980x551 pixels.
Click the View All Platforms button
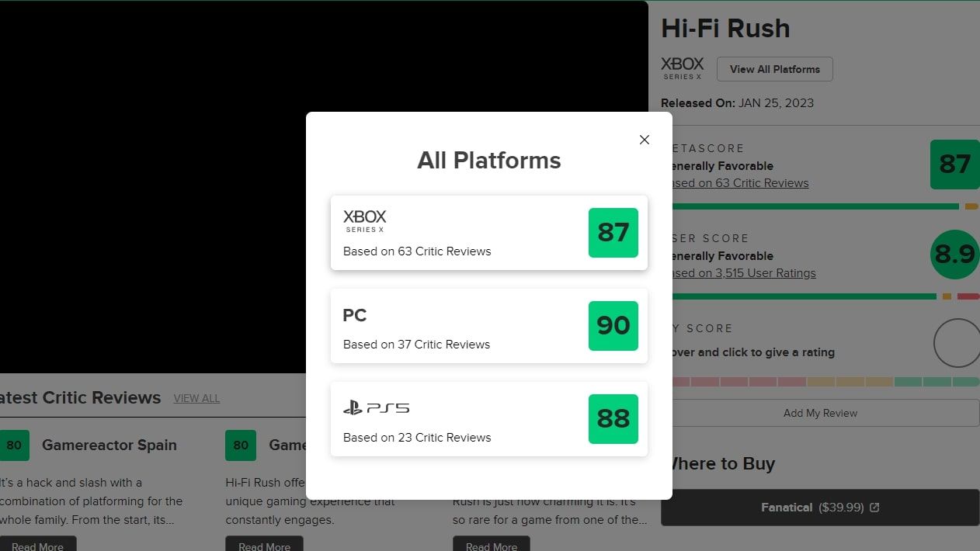click(x=775, y=69)
